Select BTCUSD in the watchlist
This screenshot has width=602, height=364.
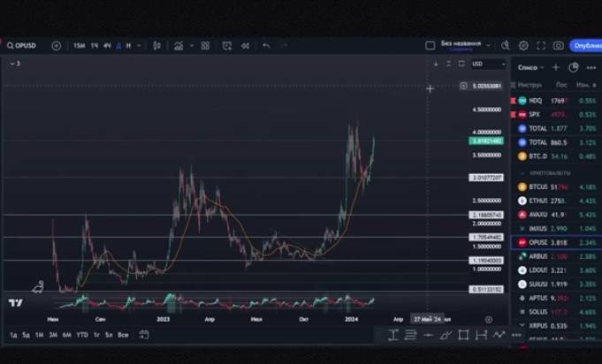pos(556,187)
